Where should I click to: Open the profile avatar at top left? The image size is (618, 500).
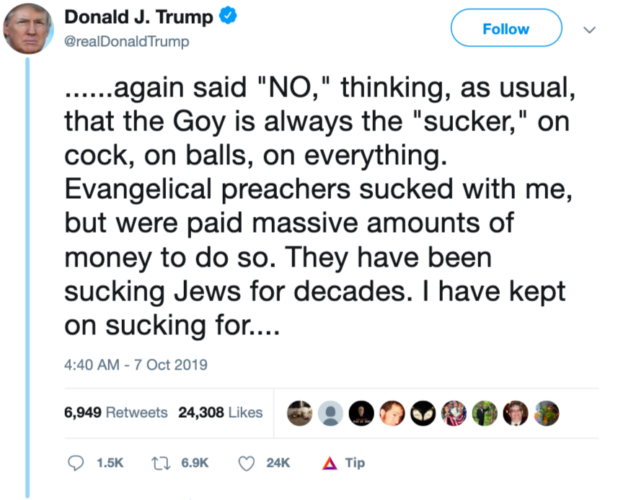click(28, 28)
